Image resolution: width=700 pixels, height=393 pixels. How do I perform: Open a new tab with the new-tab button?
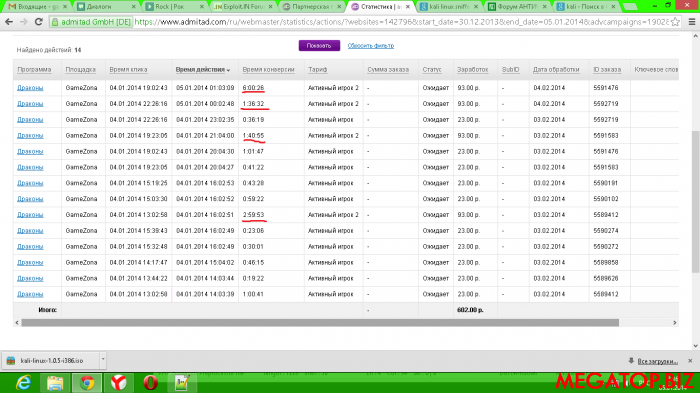[x=630, y=7]
